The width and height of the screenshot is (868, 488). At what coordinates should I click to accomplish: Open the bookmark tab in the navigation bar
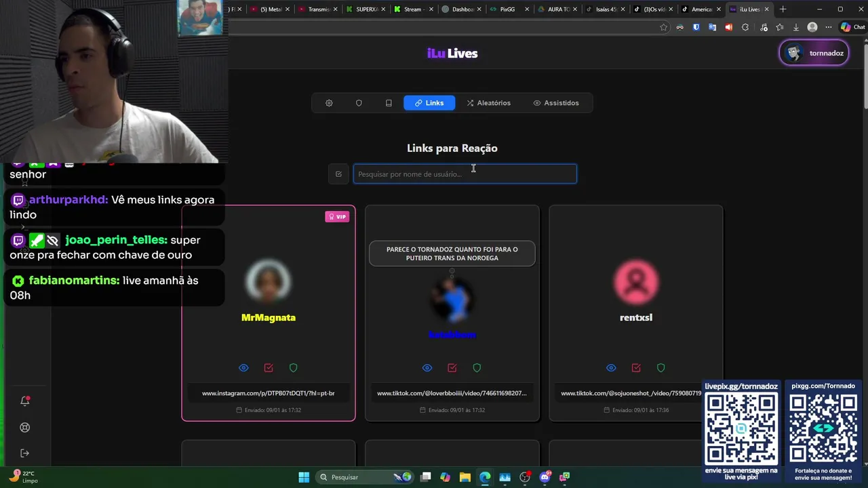[389, 103]
